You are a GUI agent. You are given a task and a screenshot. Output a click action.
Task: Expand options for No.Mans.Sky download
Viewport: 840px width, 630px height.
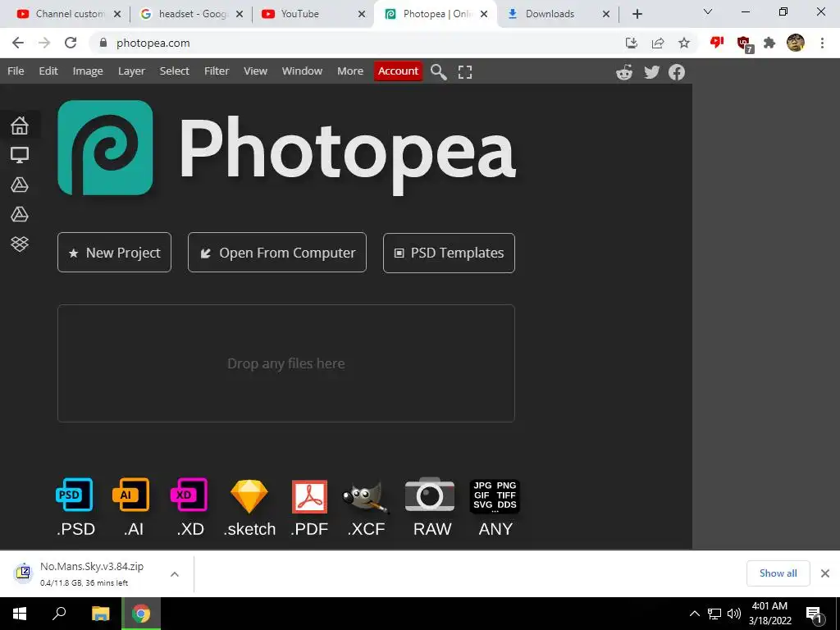tap(175, 574)
